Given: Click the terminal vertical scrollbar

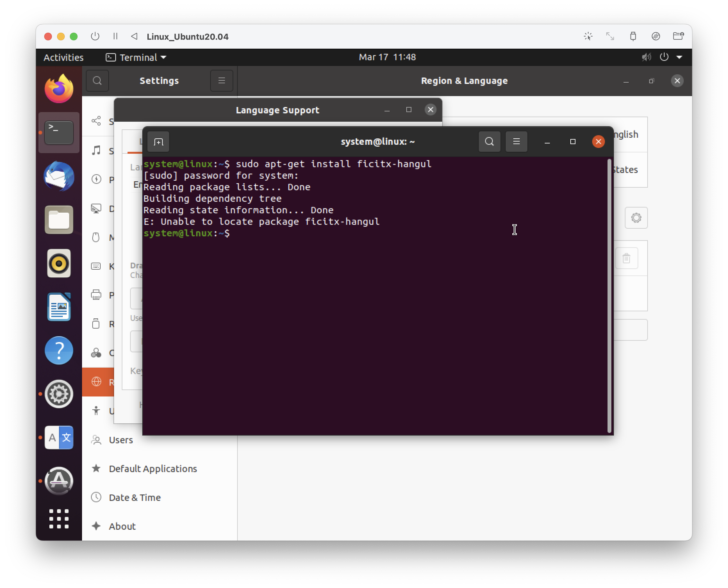Looking at the screenshot, I should (x=609, y=295).
